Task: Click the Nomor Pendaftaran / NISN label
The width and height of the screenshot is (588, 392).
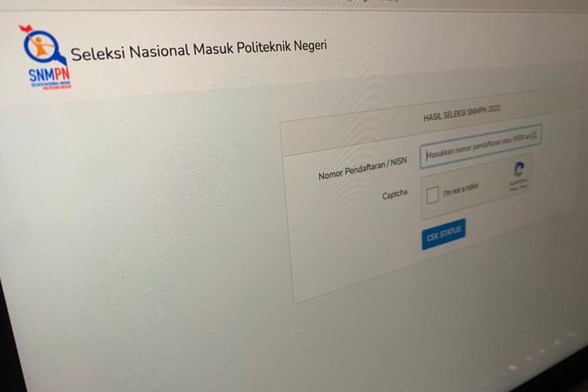Action: 362,169
